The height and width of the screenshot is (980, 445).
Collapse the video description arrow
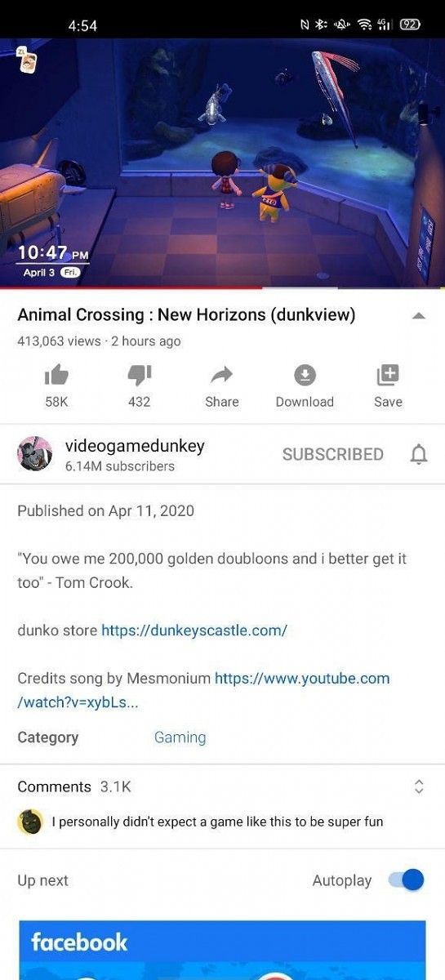418,315
